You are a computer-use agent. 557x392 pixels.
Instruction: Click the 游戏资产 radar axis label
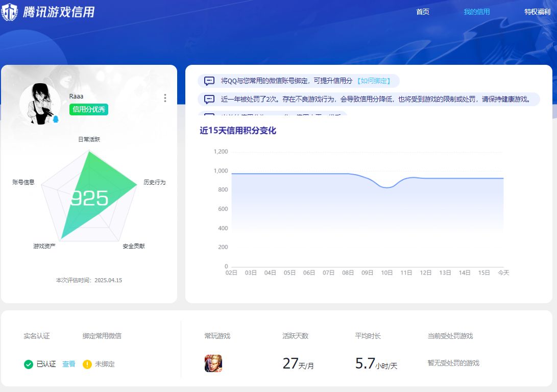click(x=44, y=246)
